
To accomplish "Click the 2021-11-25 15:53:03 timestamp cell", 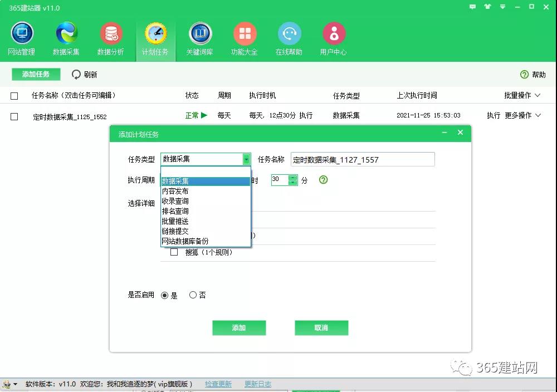I will (x=428, y=115).
